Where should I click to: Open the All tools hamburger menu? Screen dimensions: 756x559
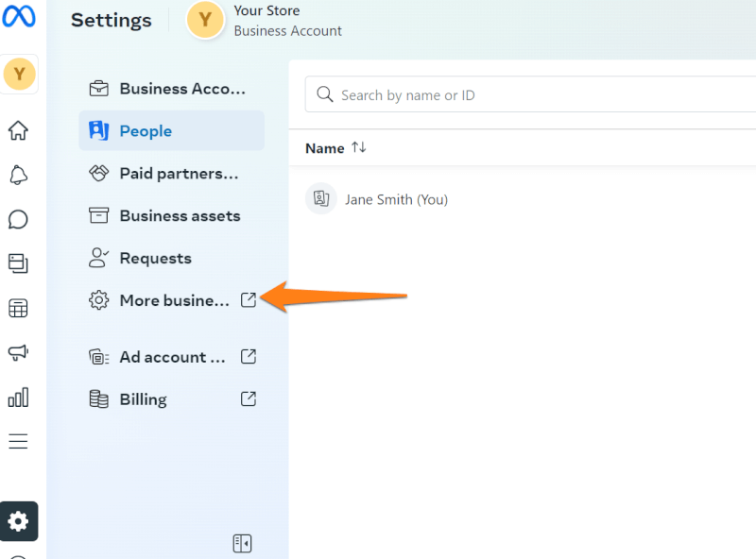coord(18,441)
